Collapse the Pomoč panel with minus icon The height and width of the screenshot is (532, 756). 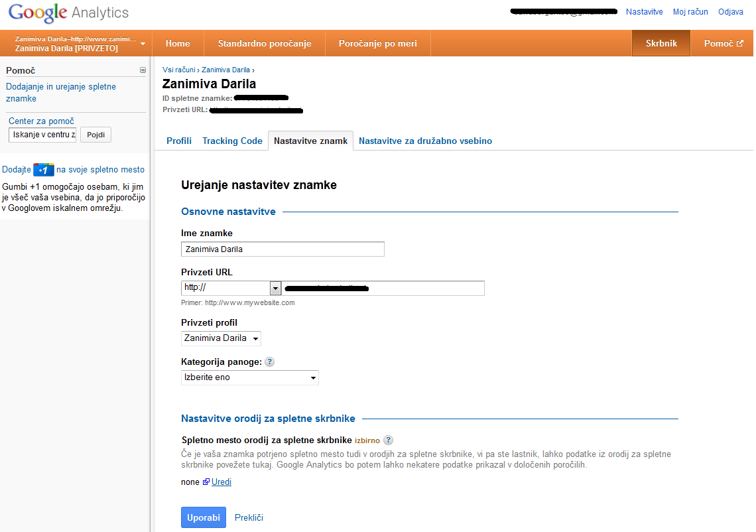point(143,70)
